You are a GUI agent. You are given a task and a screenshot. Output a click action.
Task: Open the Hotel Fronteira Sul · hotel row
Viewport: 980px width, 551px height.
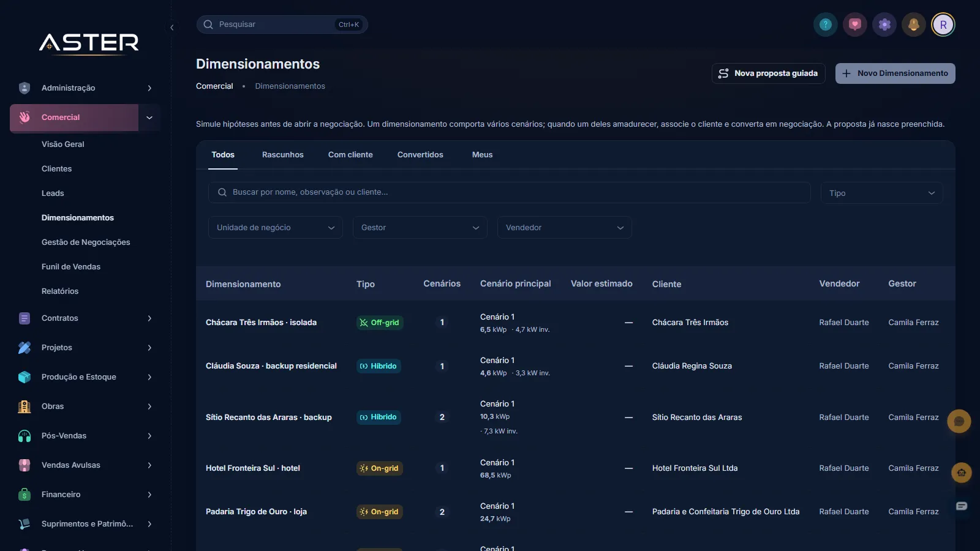click(x=575, y=468)
